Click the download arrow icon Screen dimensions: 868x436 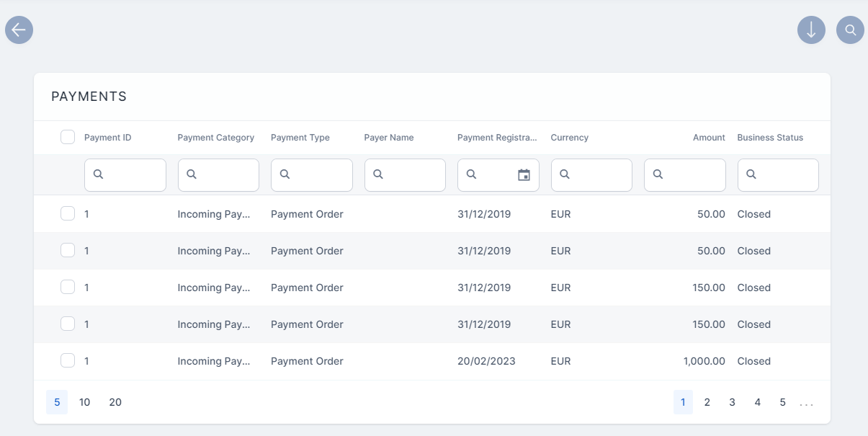(811, 30)
